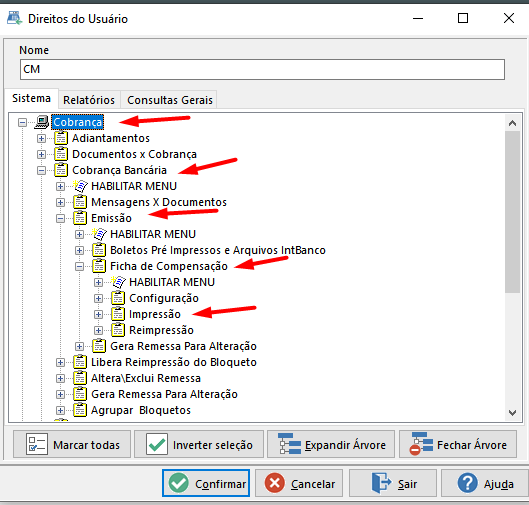The height and width of the screenshot is (505, 529).
Task: Click Fechar Árvore button
Action: pos(458,444)
